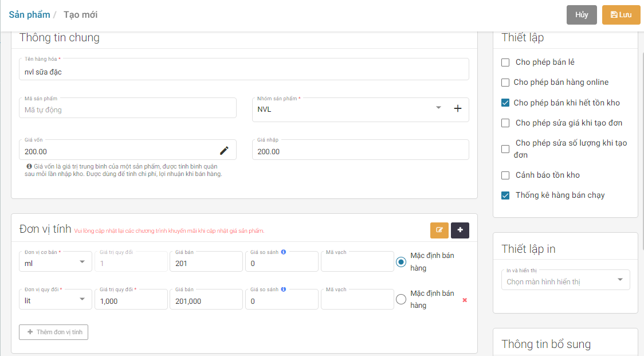Expand the Đơn vị cơ bản ml dropdown
Screen dimensions: 644x356
point(82,262)
